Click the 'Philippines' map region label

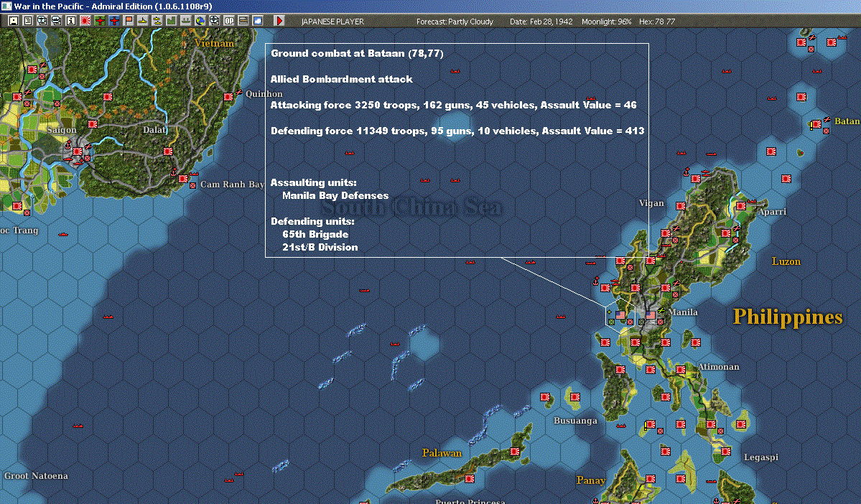pyautogui.click(x=788, y=317)
